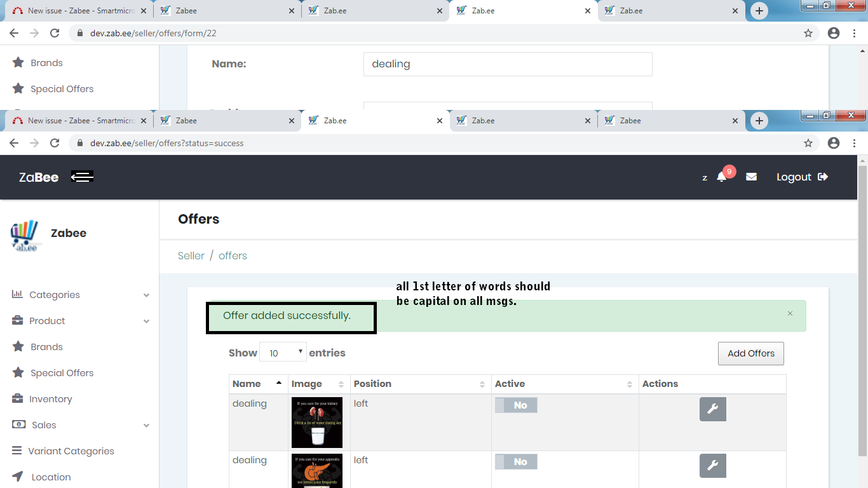Expand the Product sidebar menu
The width and height of the screenshot is (868, 488).
pos(80,321)
